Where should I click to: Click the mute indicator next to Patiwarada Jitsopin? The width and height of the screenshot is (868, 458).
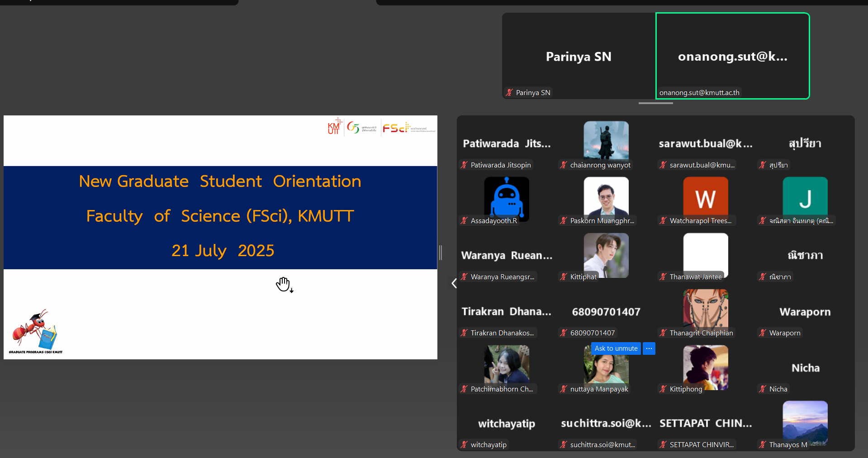tap(464, 165)
